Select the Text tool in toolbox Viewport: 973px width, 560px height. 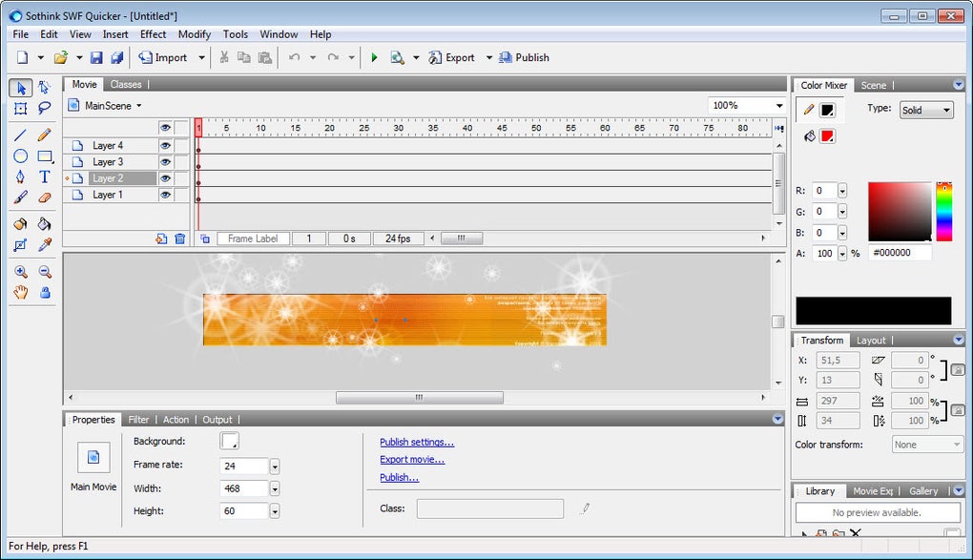coord(44,176)
